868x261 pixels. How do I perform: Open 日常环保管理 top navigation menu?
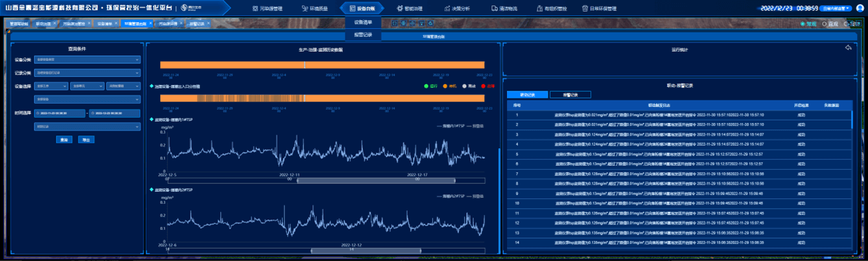pos(600,9)
